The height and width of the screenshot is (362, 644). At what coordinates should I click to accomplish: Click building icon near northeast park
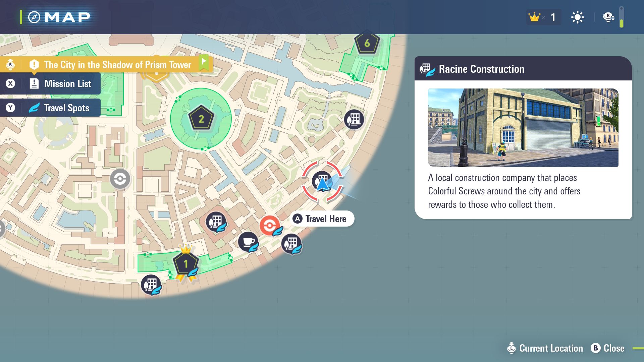tap(354, 119)
